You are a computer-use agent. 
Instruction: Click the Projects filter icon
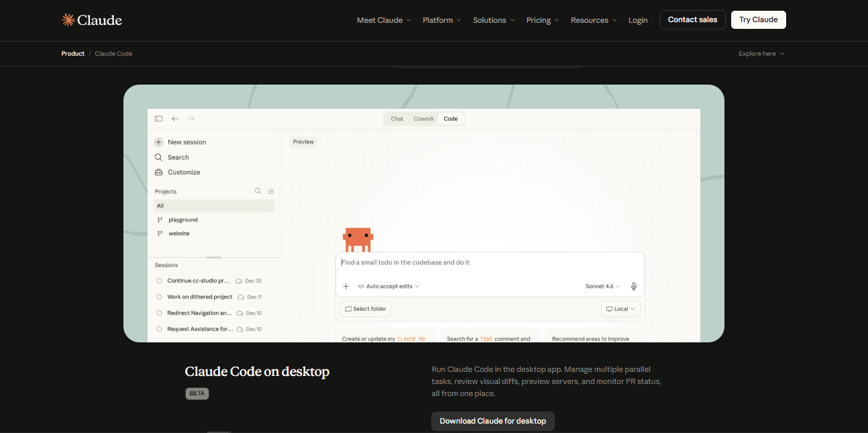(x=271, y=191)
